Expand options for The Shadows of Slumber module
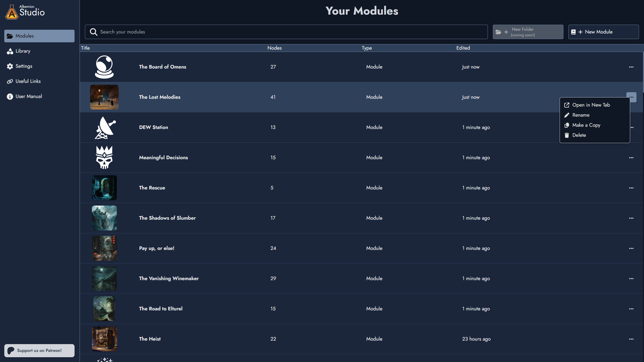Image resolution: width=644 pixels, height=362 pixels. [x=631, y=218]
